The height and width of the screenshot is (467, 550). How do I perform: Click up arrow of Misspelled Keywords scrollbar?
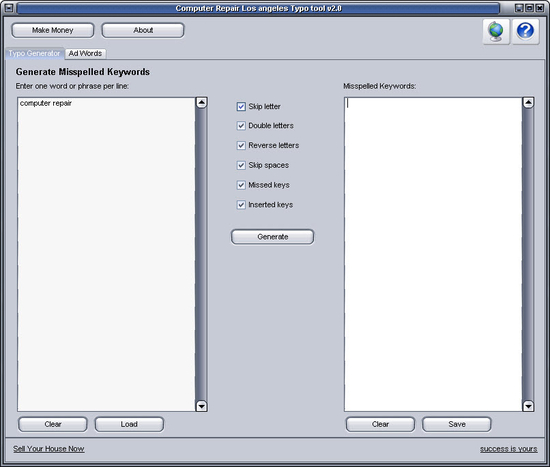tap(528, 103)
